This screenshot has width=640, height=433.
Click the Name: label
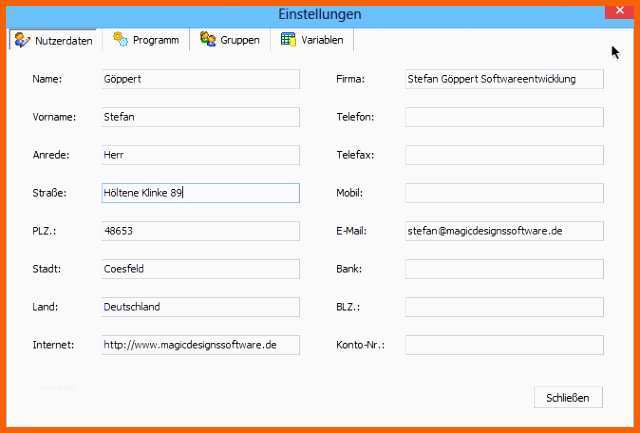click(47, 79)
